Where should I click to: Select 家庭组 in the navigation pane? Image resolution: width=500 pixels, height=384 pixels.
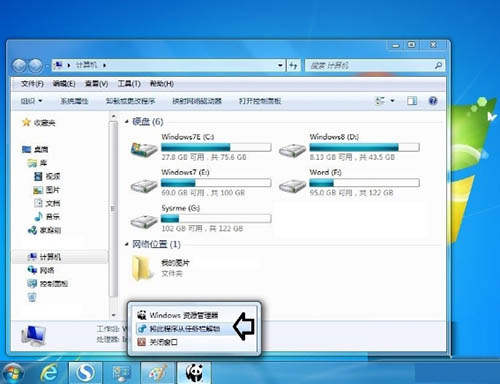tap(44, 230)
